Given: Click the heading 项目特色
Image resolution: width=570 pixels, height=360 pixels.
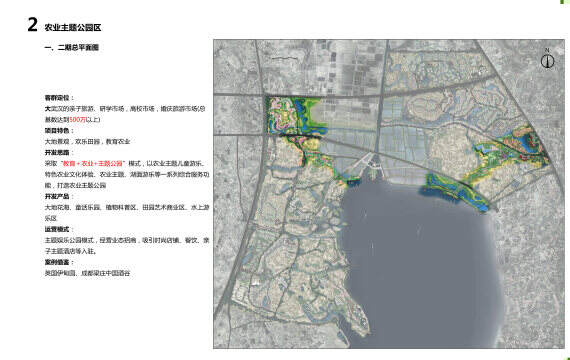Looking at the screenshot, I should pyautogui.click(x=59, y=130).
